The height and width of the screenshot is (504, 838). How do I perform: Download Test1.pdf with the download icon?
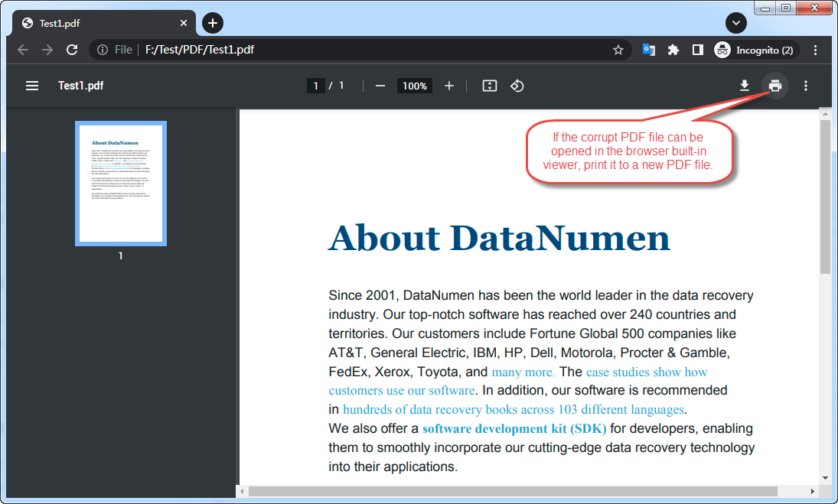(745, 86)
